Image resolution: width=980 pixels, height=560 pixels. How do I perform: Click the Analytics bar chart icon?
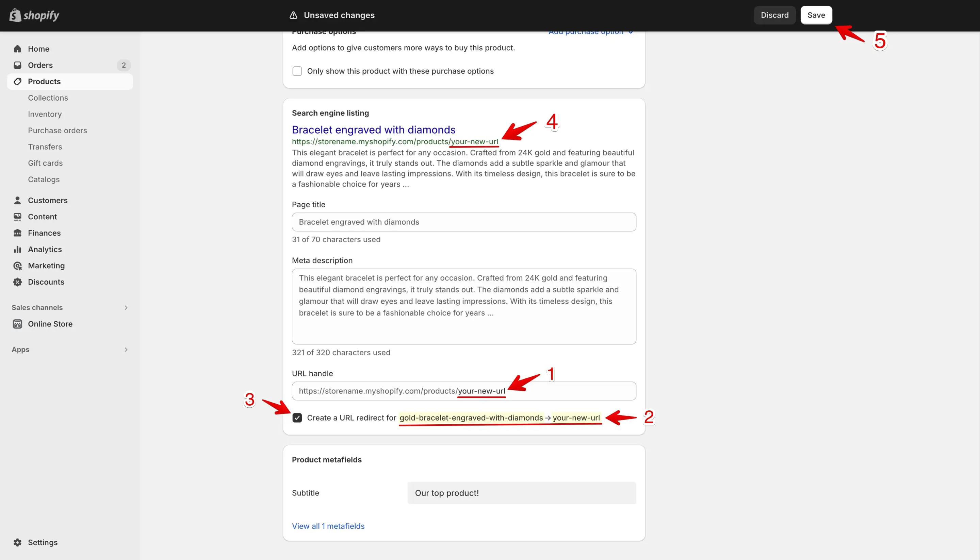pos(17,249)
